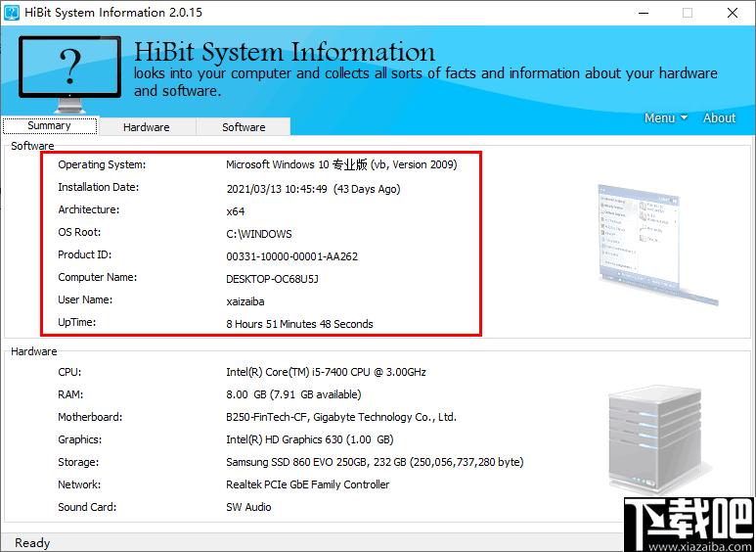Click the Intel Core i5-7400 CPU value
This screenshot has width=756, height=552.
(x=326, y=372)
